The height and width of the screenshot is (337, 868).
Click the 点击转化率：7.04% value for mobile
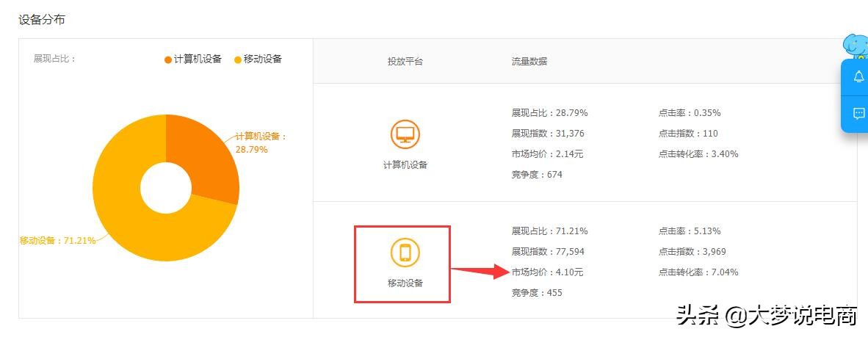tap(698, 272)
